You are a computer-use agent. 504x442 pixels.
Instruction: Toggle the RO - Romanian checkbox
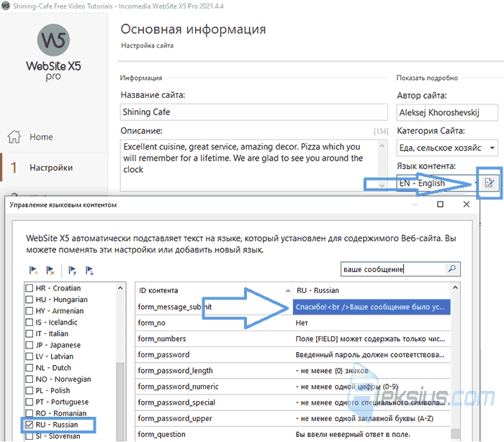coord(30,413)
